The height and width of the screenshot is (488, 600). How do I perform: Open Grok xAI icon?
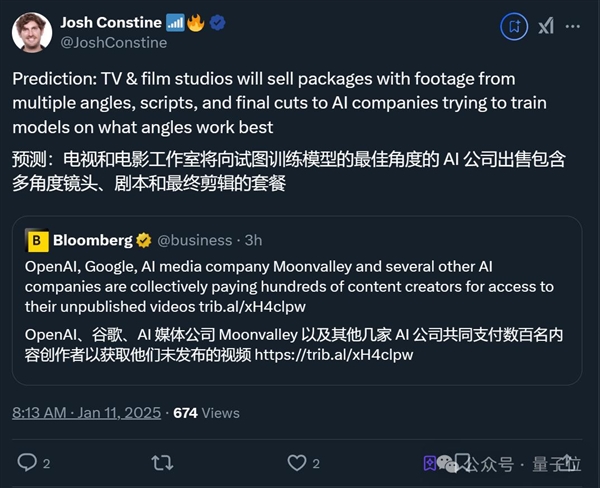[546, 25]
